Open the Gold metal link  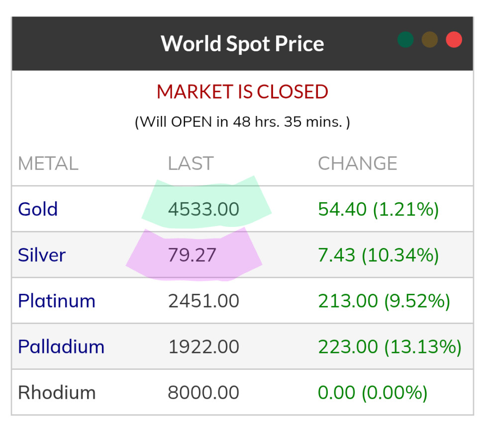click(38, 209)
